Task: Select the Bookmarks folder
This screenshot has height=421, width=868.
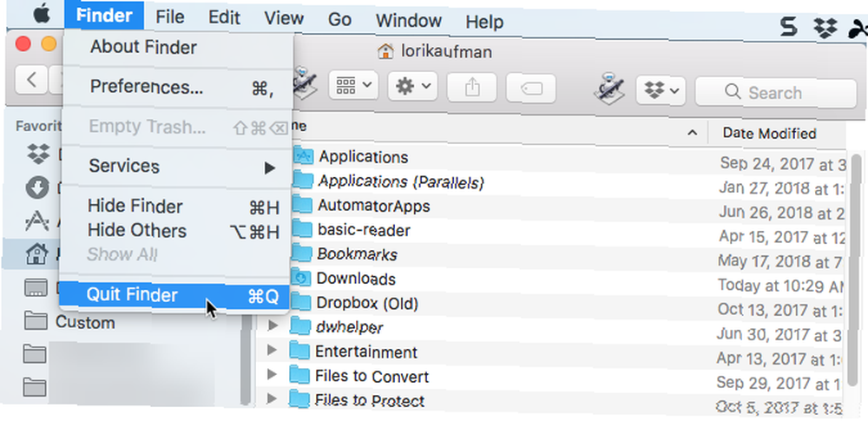Action: pos(357,254)
